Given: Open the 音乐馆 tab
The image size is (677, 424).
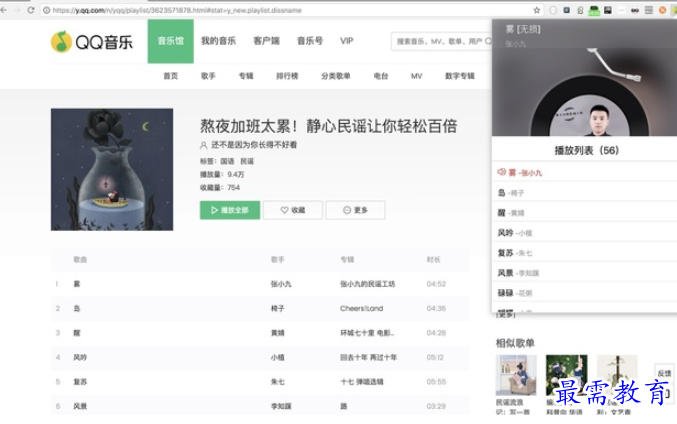Looking at the screenshot, I should pos(171,41).
